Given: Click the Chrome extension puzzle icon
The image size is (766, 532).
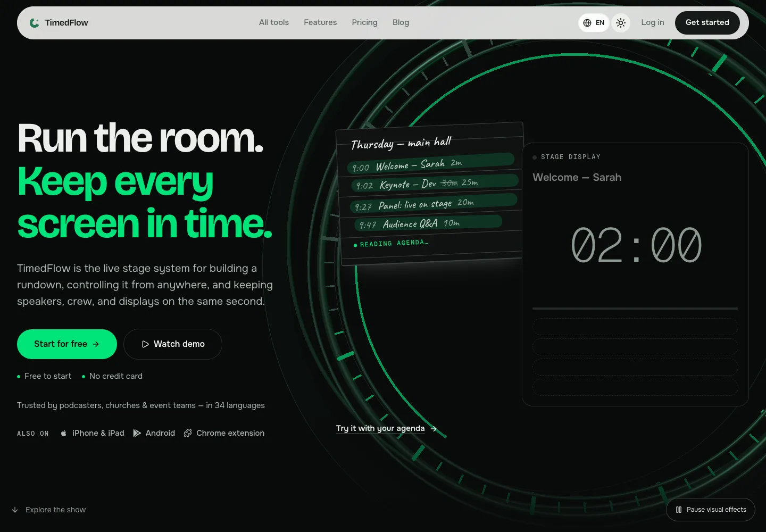Looking at the screenshot, I should [x=188, y=433].
